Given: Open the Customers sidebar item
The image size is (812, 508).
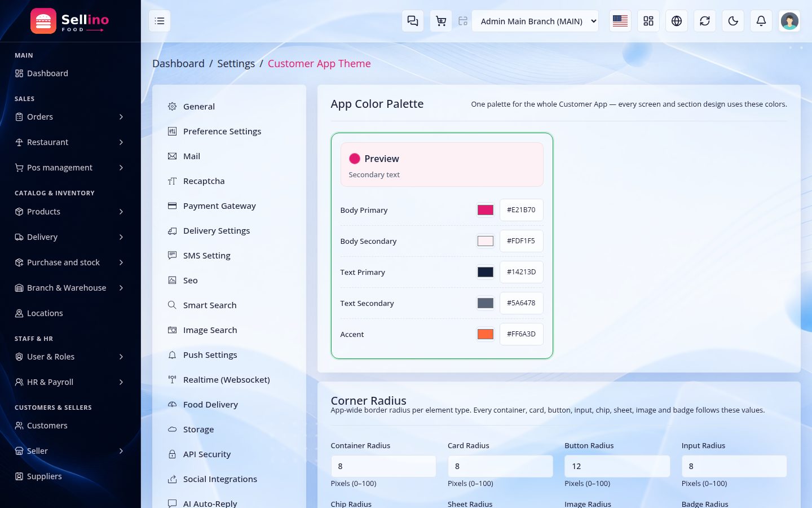Looking at the screenshot, I should pyautogui.click(x=70, y=426).
